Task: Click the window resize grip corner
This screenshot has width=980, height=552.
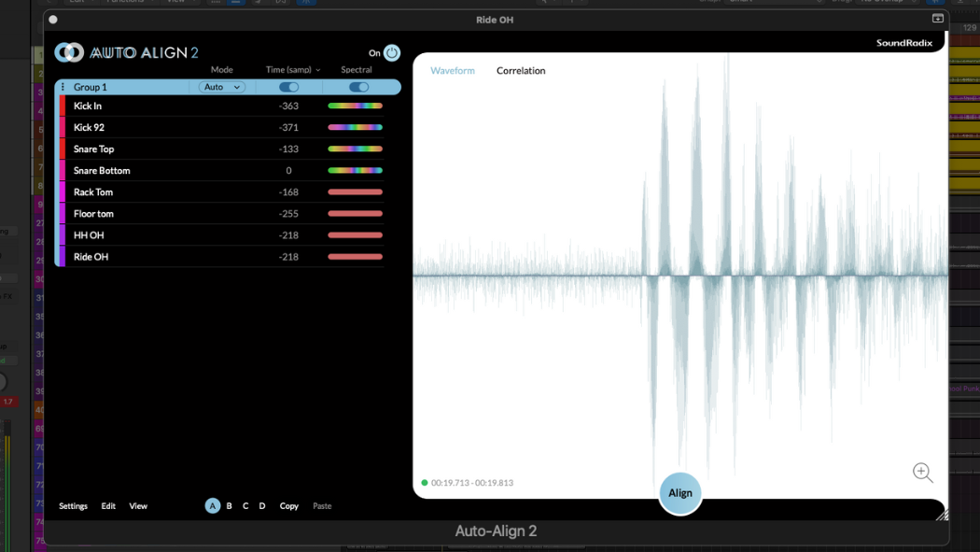Action: pyautogui.click(x=942, y=515)
